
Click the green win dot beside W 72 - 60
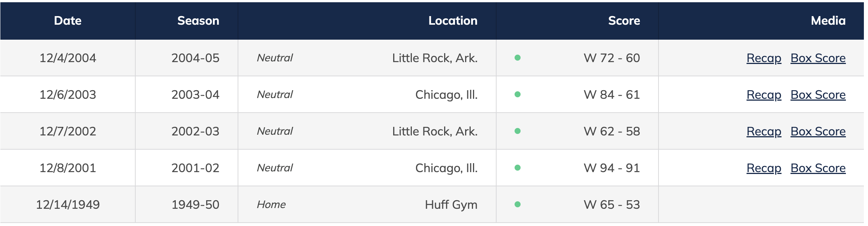(518, 58)
